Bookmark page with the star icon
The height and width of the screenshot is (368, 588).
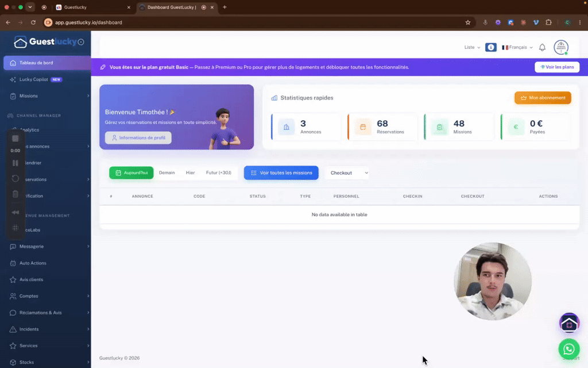pyautogui.click(x=467, y=22)
